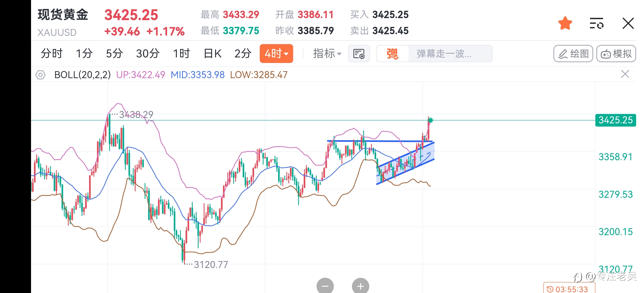Screen dimensions: 644x293
Task: Open the chart settings panel icon
Action: [x=359, y=53]
